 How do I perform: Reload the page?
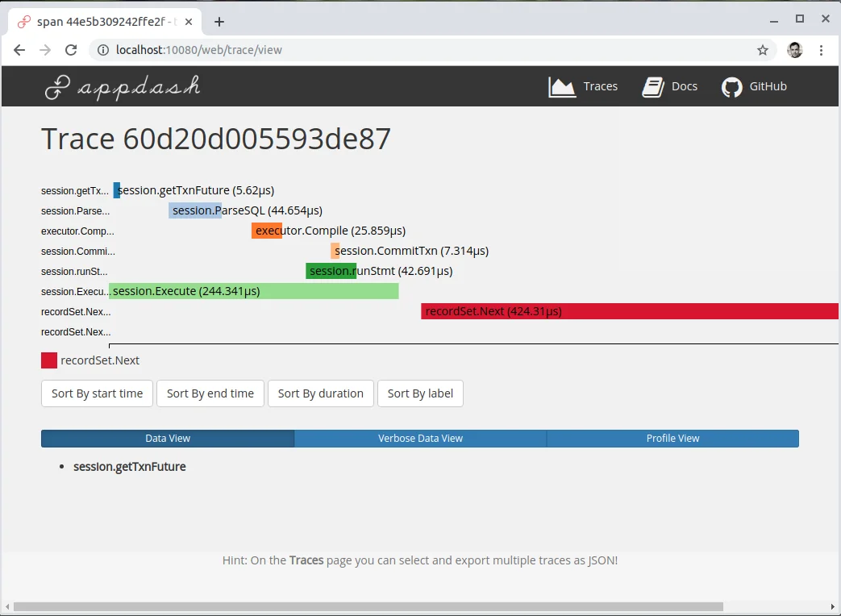click(x=71, y=50)
